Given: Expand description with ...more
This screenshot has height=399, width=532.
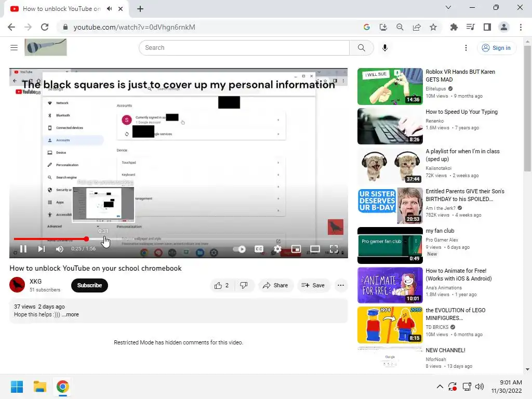Looking at the screenshot, I should [70, 314].
